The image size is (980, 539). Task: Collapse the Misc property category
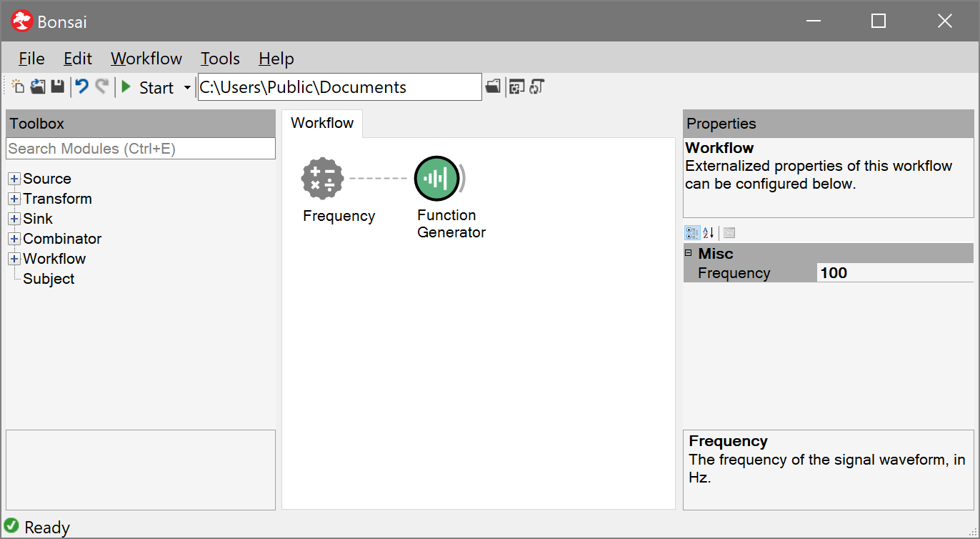(689, 253)
